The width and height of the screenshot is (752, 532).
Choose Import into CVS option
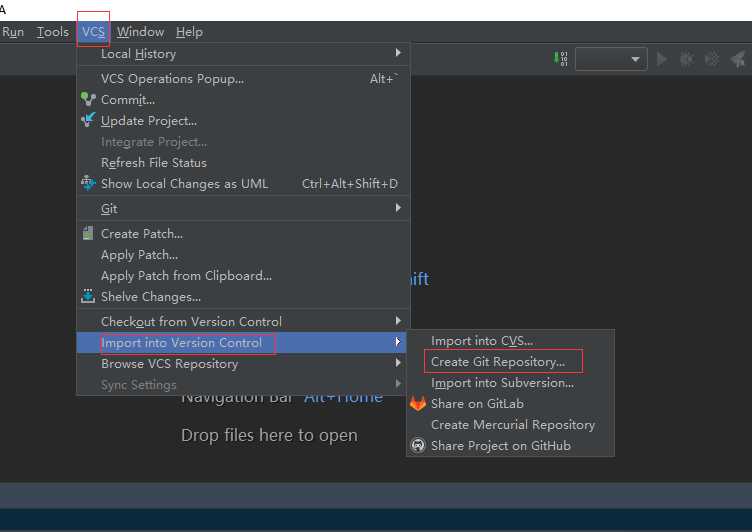(x=510, y=341)
